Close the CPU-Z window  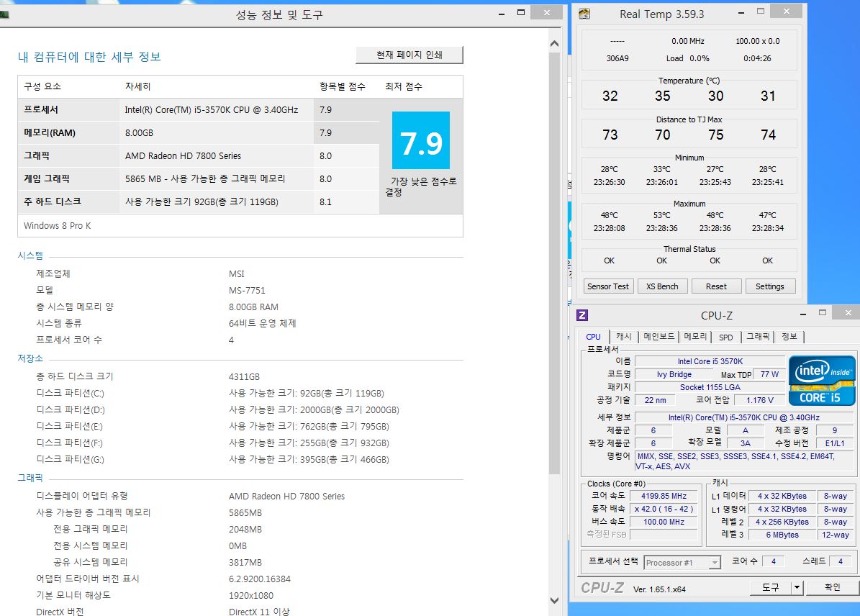pos(848,312)
